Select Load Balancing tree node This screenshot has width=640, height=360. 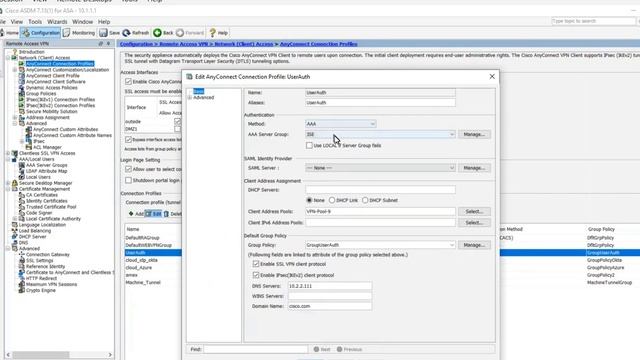point(35,231)
